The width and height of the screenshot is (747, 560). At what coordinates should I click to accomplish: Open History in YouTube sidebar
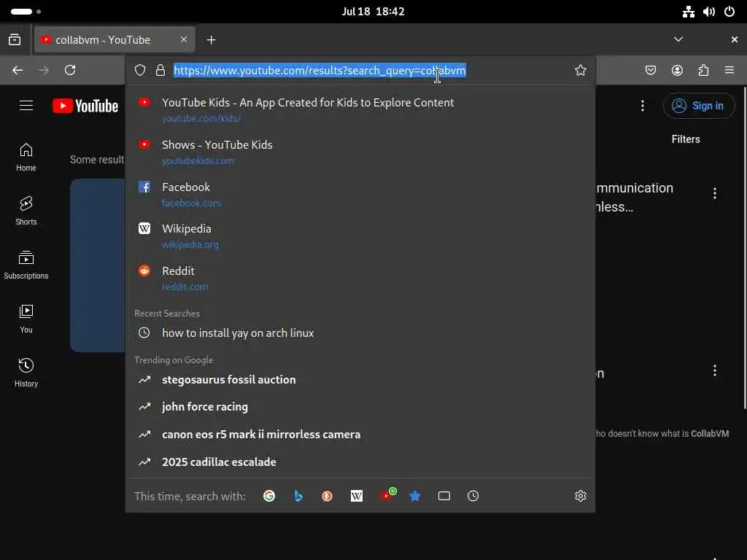[x=26, y=373]
